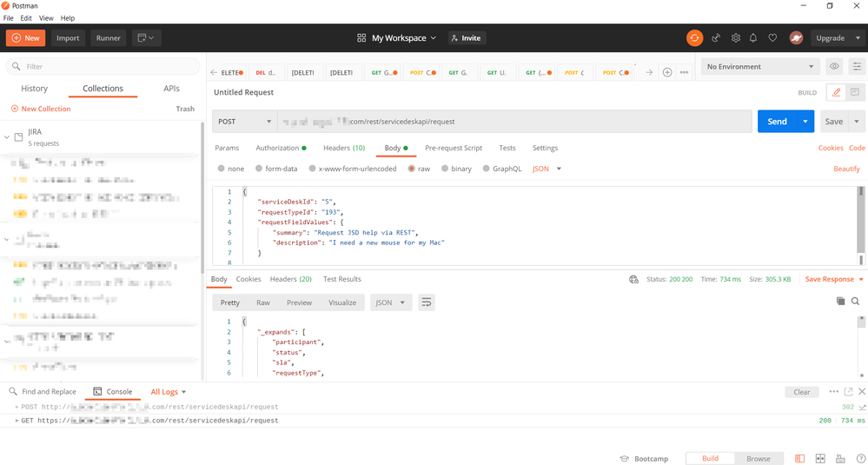Image resolution: width=868 pixels, height=465 pixels.
Task: Click the console Clear button
Action: pos(802,392)
